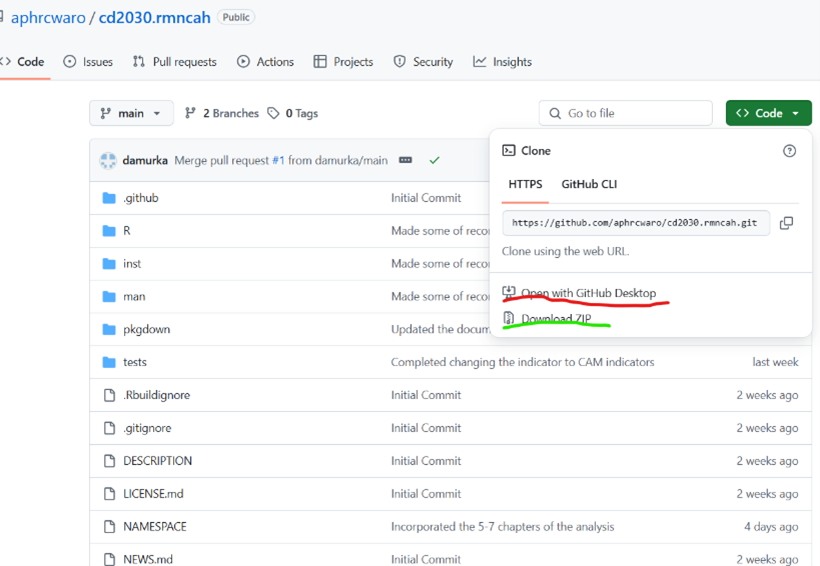Focus the Go to file search field

click(x=625, y=113)
